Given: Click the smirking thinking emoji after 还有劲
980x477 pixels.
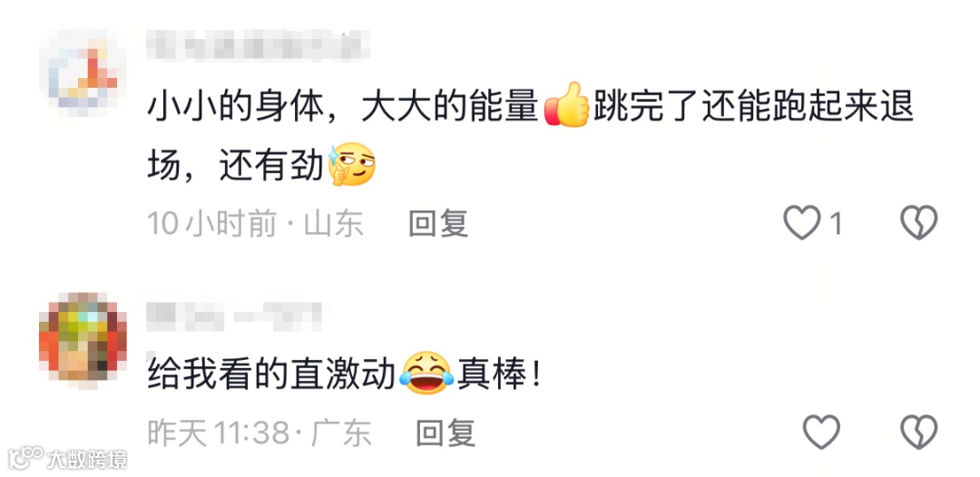Looking at the screenshot, I should coord(352,164).
